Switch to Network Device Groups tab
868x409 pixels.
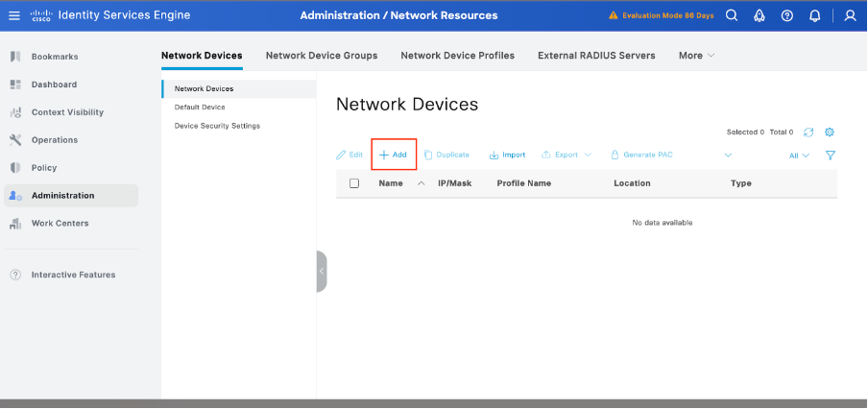tap(322, 56)
